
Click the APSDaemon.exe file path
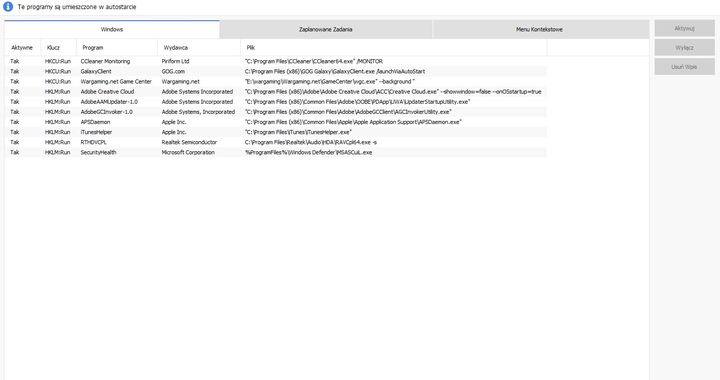[353, 122]
